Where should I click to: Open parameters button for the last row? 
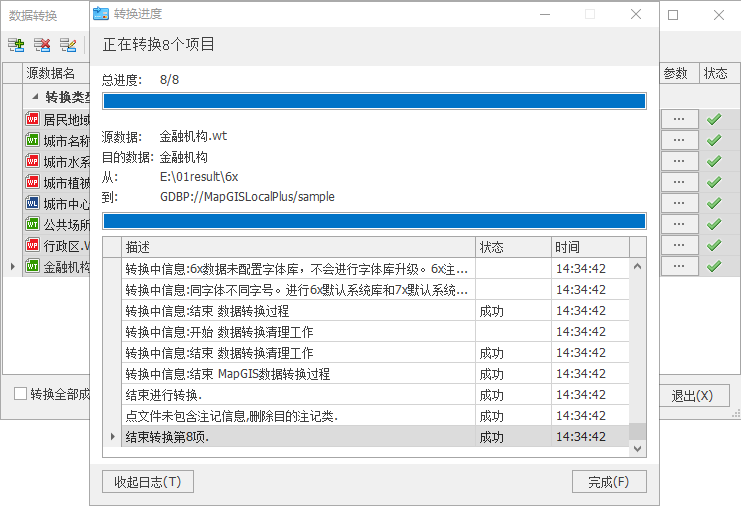click(x=679, y=266)
